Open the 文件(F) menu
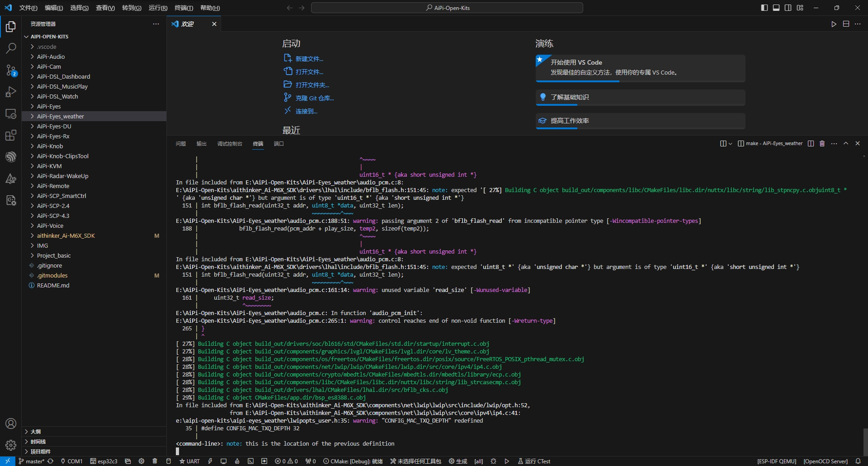This screenshot has height=466, width=868. 28,8
